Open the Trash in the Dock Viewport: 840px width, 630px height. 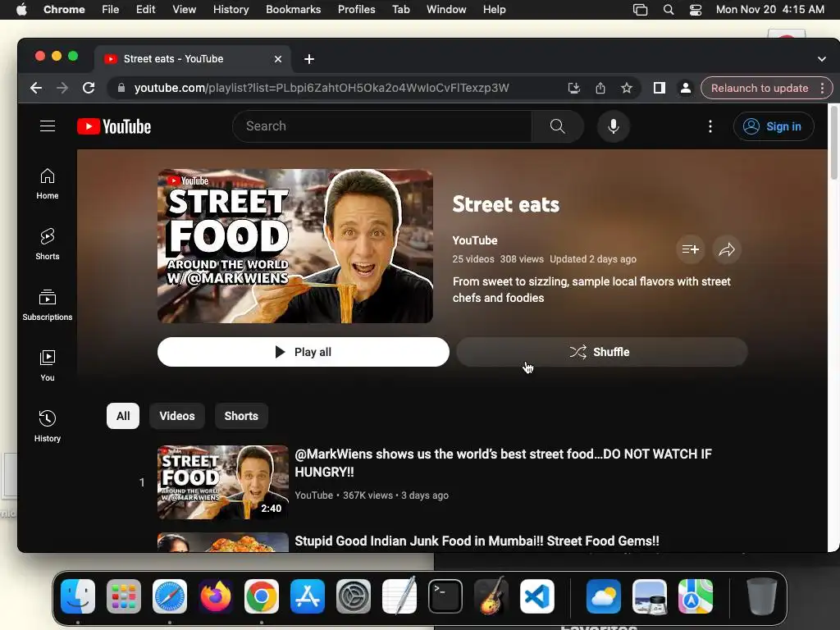(x=762, y=596)
